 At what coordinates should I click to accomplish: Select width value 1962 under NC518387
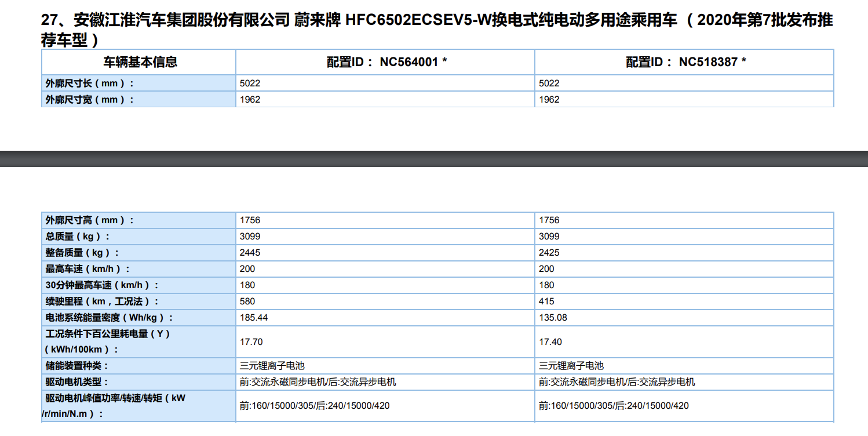(549, 100)
